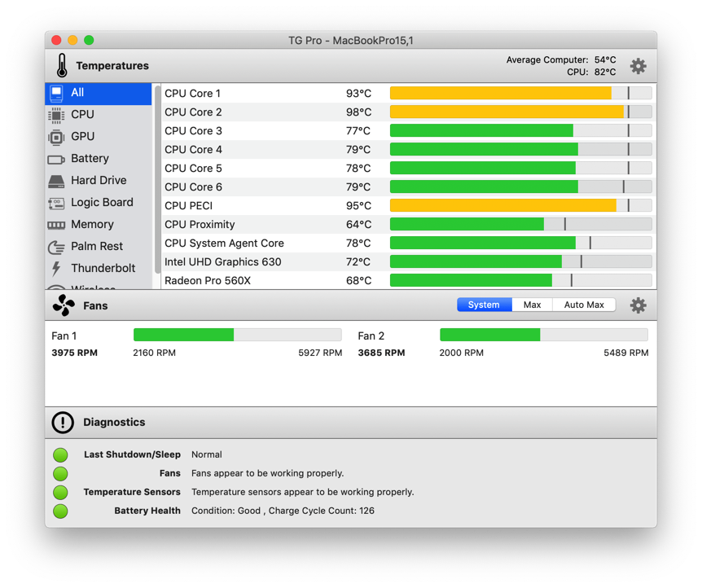
Task: Click the Battery Health status light
Action: click(60, 511)
